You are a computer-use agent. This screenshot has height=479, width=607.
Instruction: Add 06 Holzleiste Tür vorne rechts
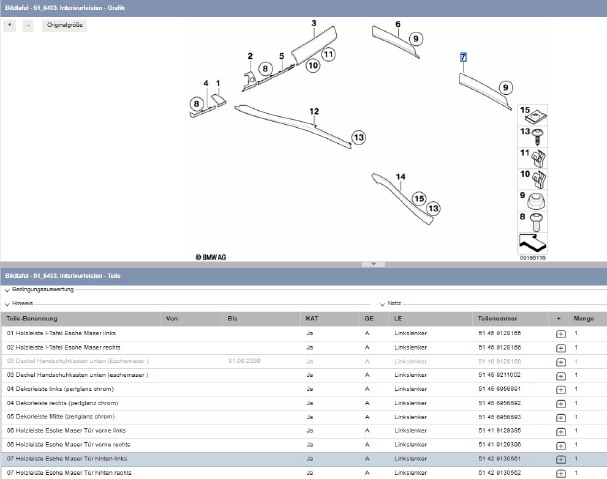click(x=561, y=446)
